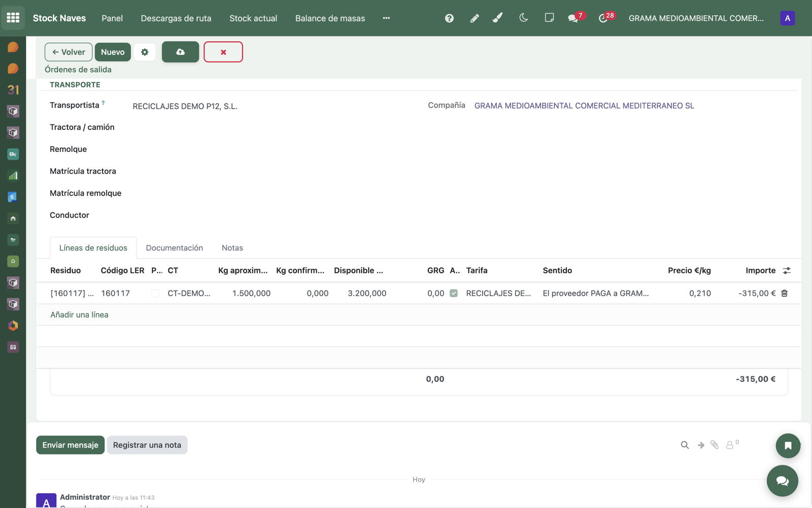The image size is (812, 508).
Task: Open the user avatar menu
Action: click(x=787, y=18)
